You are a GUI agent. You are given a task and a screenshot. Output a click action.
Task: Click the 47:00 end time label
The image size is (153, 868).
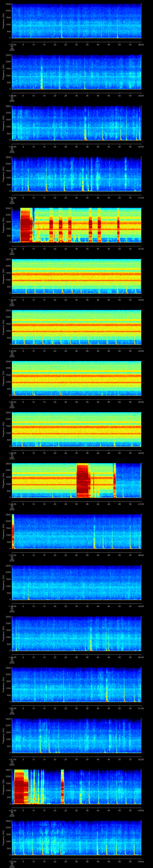[141, 504]
